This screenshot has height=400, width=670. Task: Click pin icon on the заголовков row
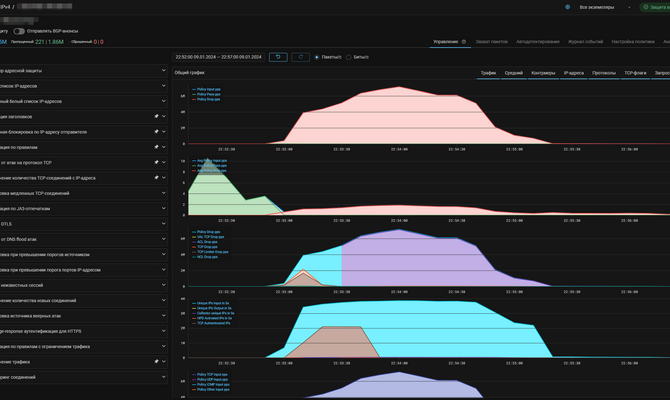click(155, 116)
